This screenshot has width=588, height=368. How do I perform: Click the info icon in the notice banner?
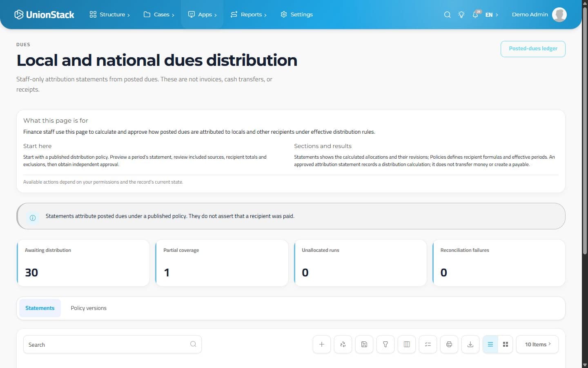(x=33, y=218)
